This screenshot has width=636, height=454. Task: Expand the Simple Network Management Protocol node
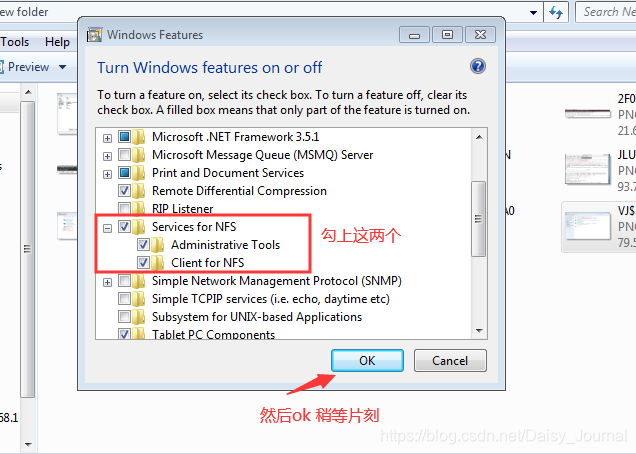click(x=107, y=282)
